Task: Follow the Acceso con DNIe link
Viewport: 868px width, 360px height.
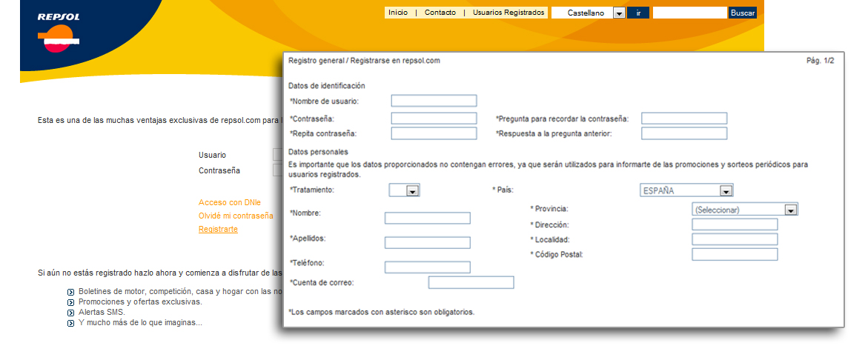Action: (230, 202)
